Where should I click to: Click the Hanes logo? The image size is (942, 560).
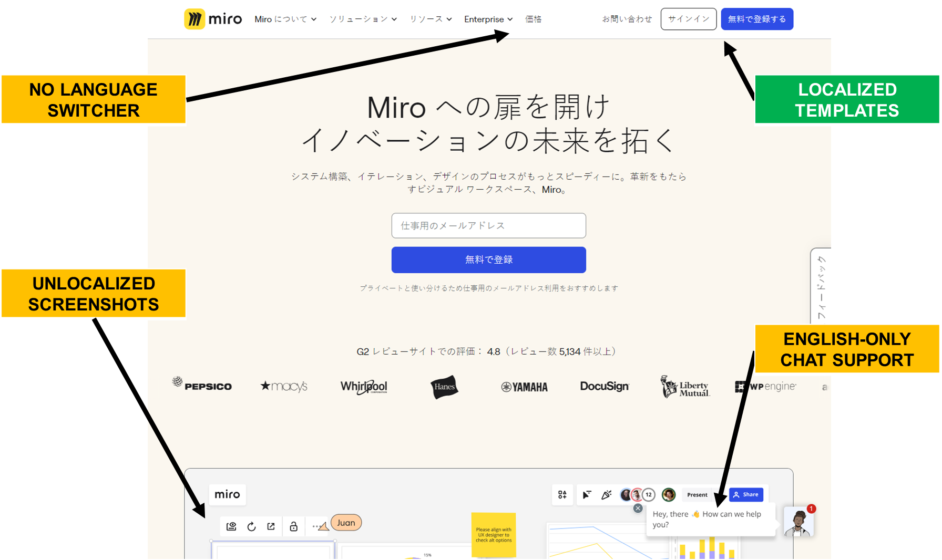(x=444, y=387)
